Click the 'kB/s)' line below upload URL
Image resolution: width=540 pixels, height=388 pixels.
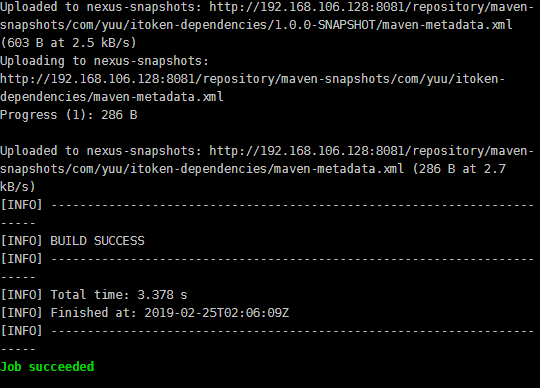click(18, 187)
